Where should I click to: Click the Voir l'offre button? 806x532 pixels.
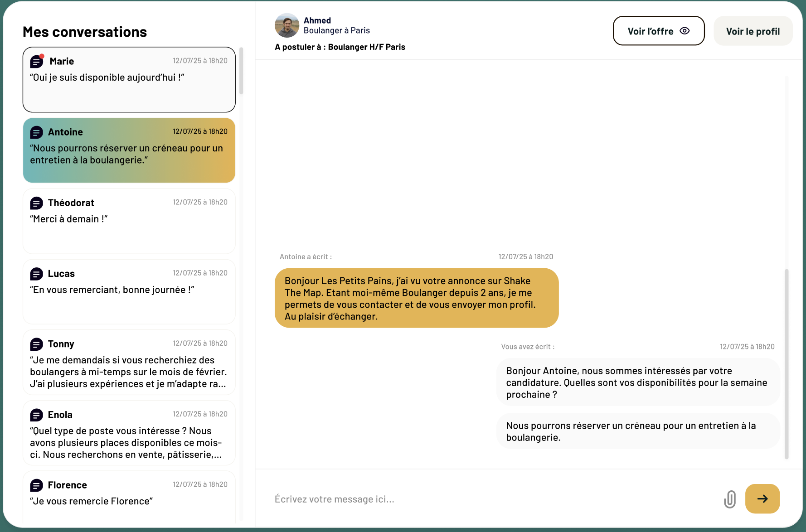click(x=658, y=31)
